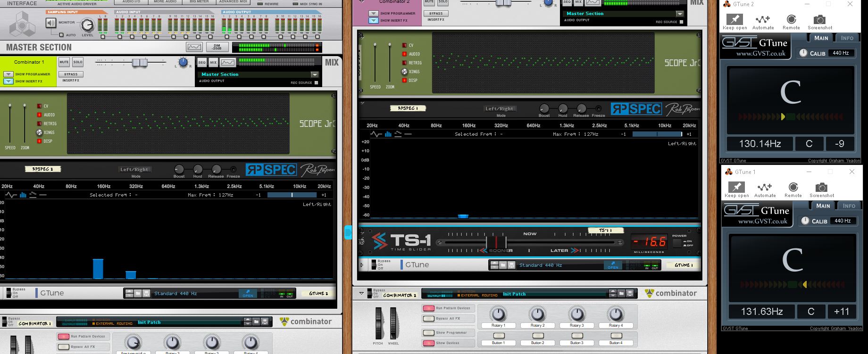Viewport: 868px width, 354px height.
Task: Click Remote icon in GTune 1 window
Action: [x=793, y=187]
